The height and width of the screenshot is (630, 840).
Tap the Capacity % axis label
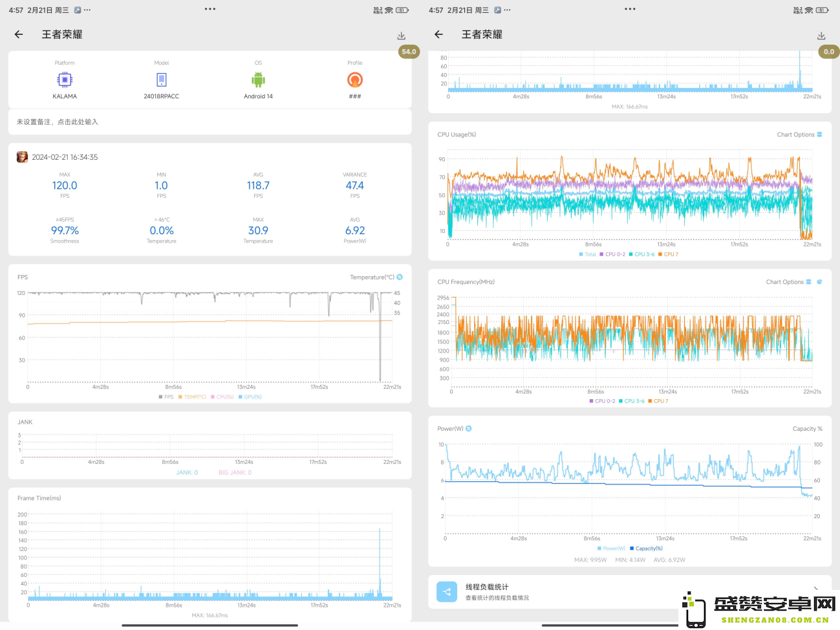pyautogui.click(x=808, y=429)
